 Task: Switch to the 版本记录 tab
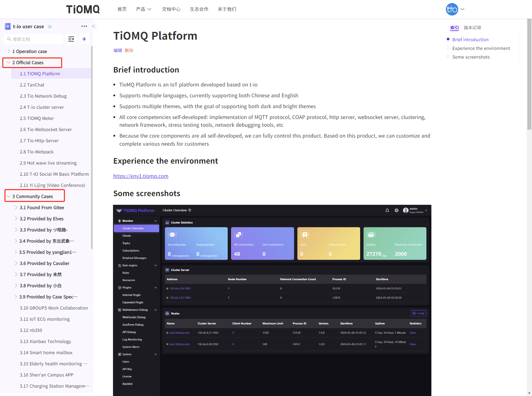(473, 28)
